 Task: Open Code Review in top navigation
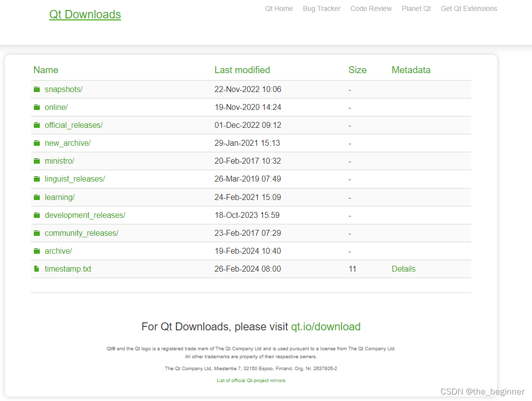(371, 9)
